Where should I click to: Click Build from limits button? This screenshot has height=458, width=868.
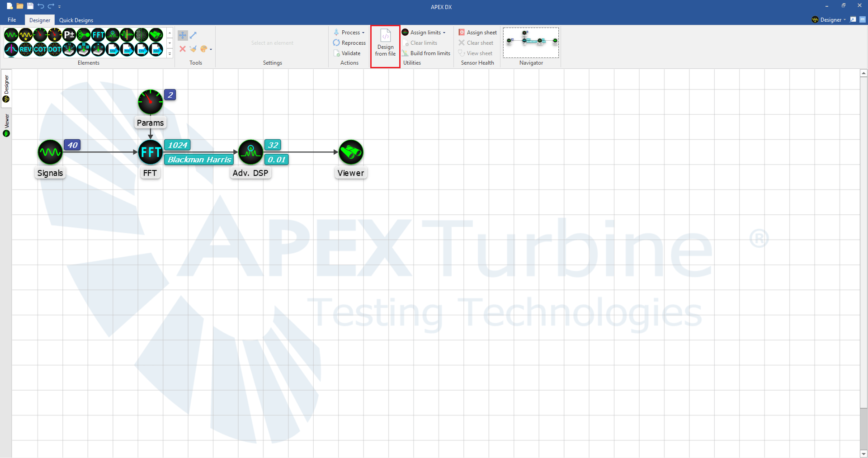(426, 53)
